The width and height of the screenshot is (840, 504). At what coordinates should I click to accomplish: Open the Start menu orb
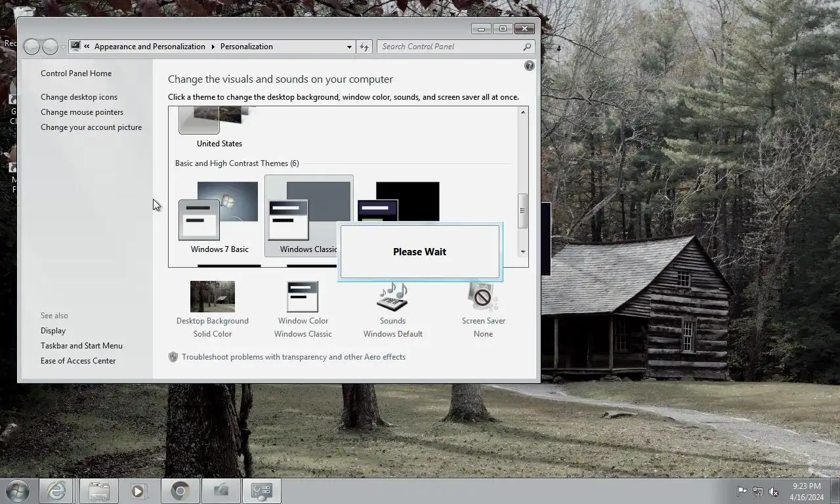click(x=18, y=491)
